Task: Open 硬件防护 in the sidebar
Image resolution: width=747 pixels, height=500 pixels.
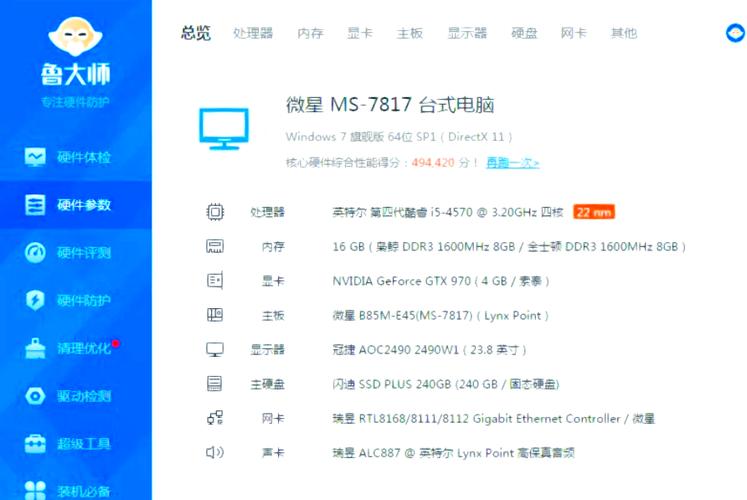Action: click(x=76, y=300)
